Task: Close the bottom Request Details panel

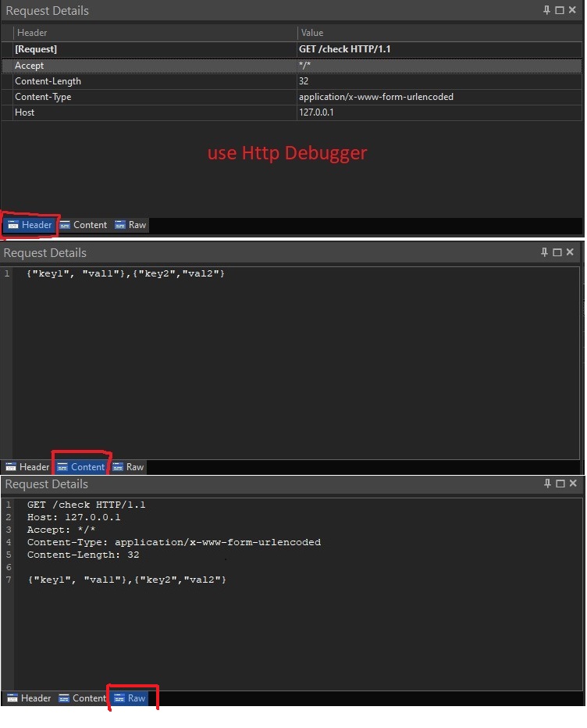Action: point(573,484)
